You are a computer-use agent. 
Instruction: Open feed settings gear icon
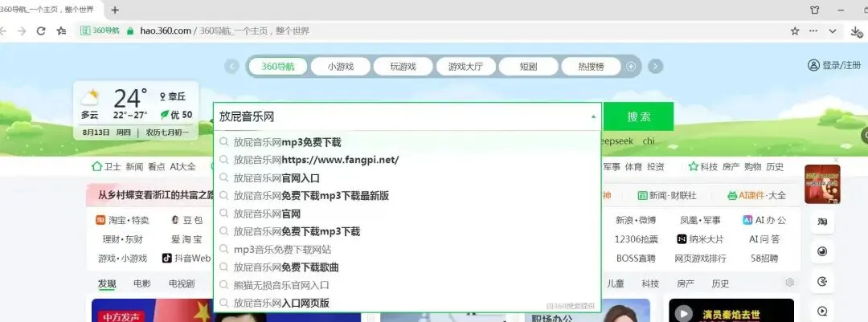pos(790,283)
